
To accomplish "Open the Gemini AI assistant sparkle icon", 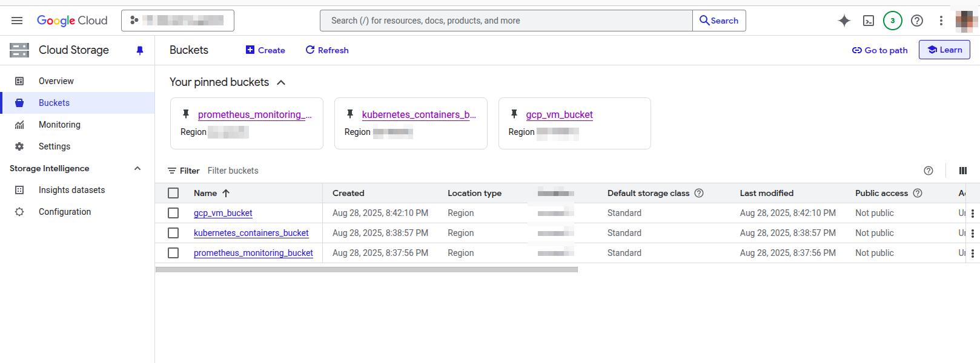I will pos(844,21).
